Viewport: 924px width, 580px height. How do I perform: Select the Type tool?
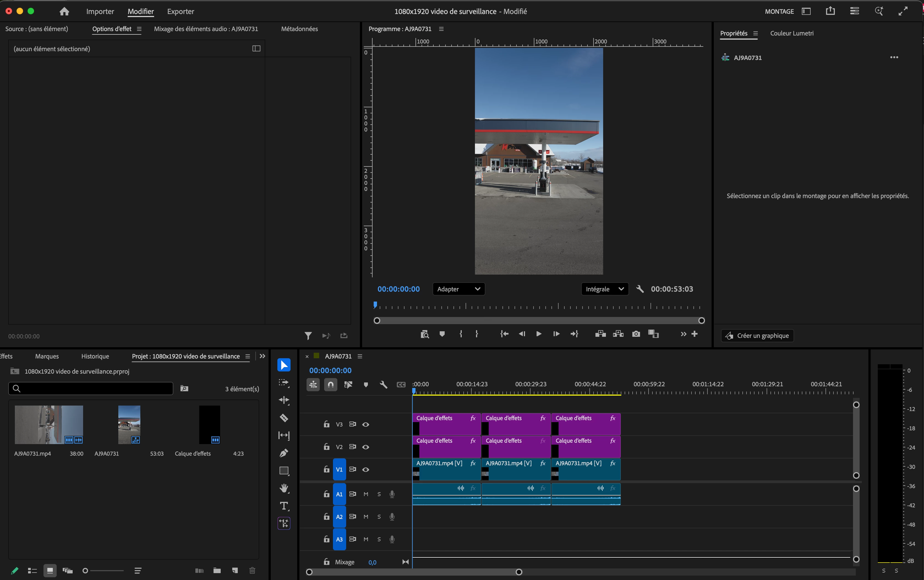pos(284,506)
